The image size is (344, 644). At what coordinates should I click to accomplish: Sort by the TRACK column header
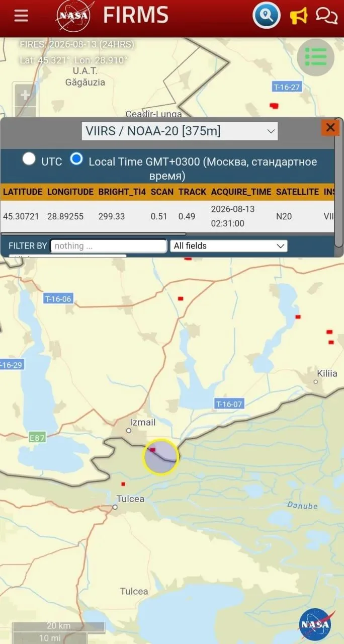click(192, 192)
